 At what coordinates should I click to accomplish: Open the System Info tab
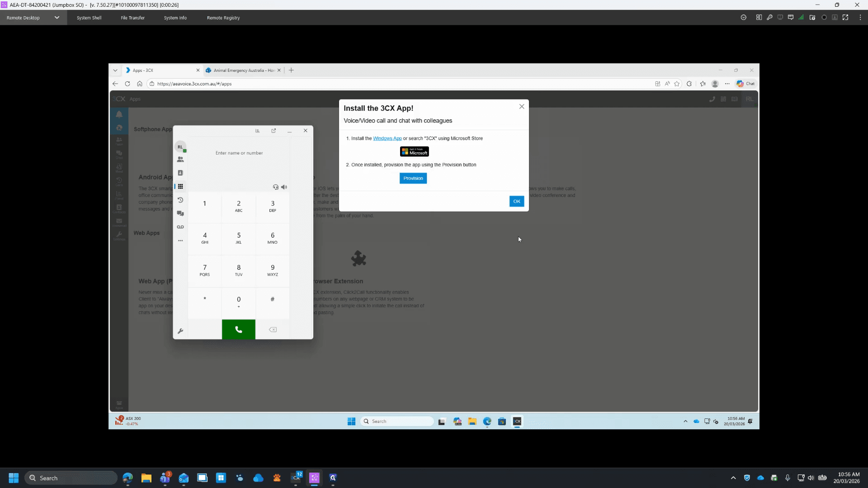pos(175,18)
